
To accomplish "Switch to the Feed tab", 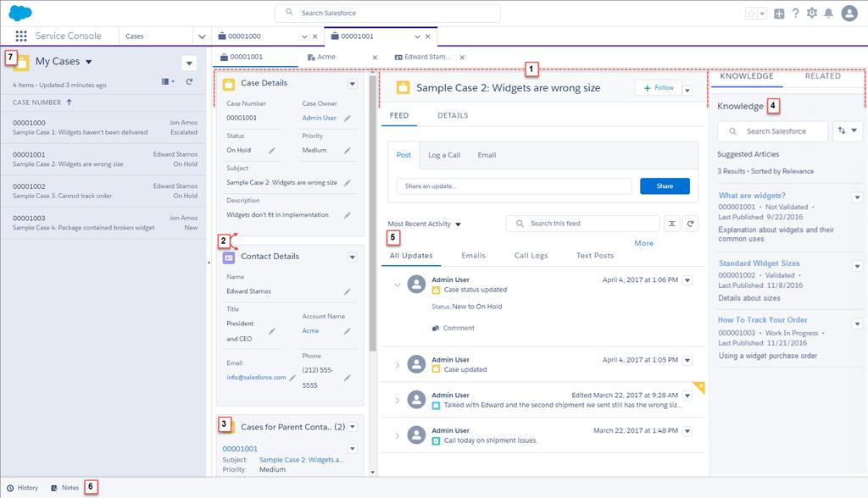I will 399,116.
